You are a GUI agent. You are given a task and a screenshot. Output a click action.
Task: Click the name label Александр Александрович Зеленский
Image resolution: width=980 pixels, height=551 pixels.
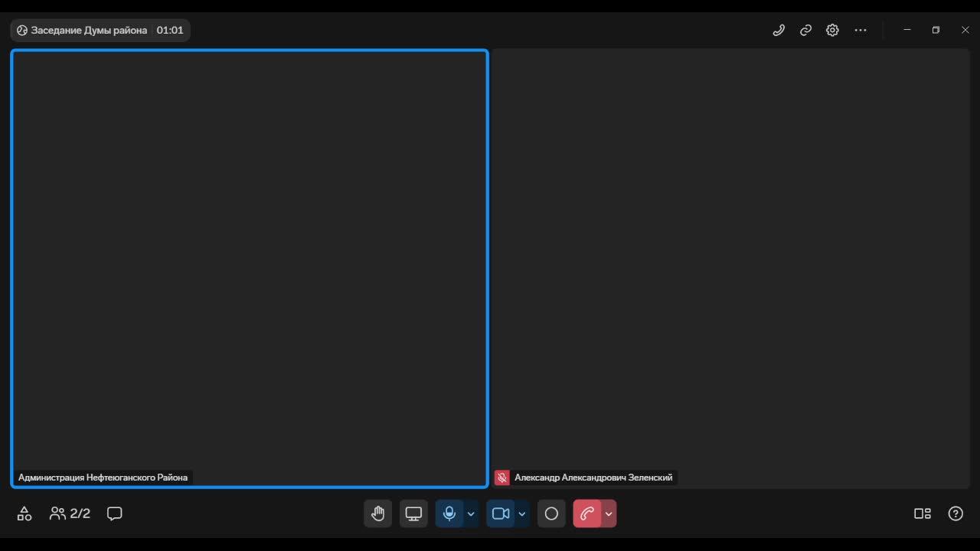(x=593, y=478)
